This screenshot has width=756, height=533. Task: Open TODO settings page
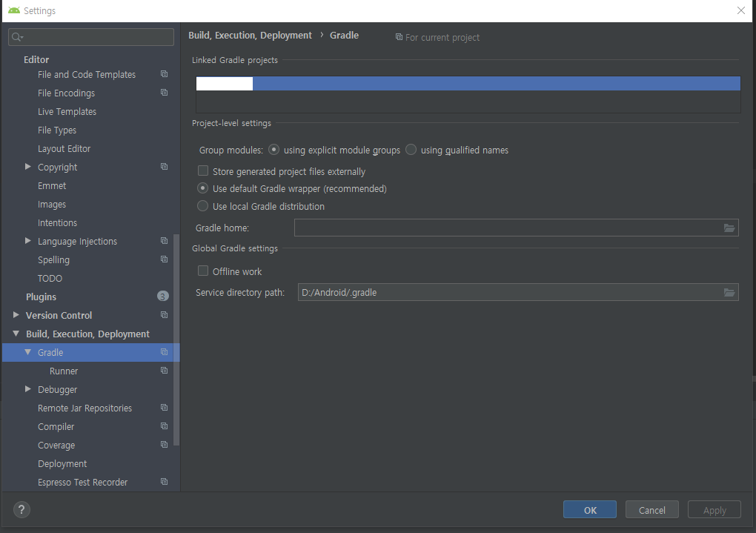[x=50, y=278]
